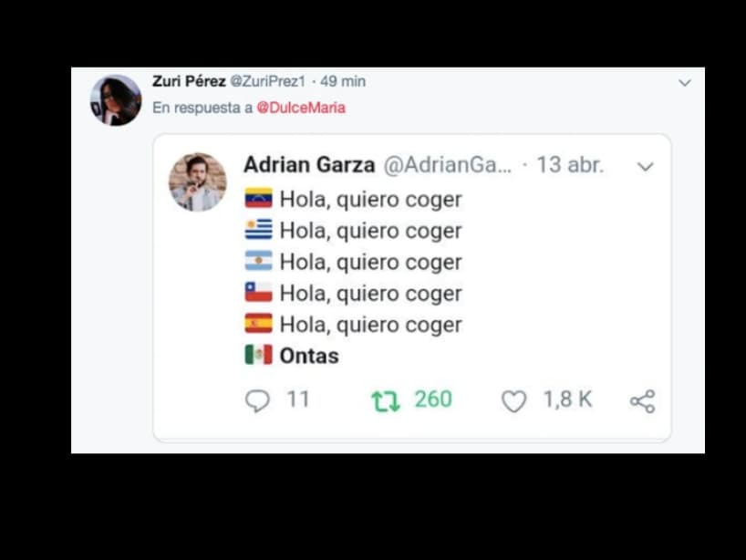
Task: Click the Chile flag emoji
Action: tap(258, 292)
